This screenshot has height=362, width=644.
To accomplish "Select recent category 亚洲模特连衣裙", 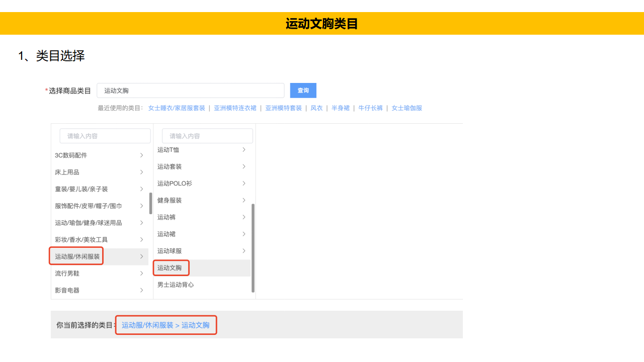I will (x=235, y=108).
